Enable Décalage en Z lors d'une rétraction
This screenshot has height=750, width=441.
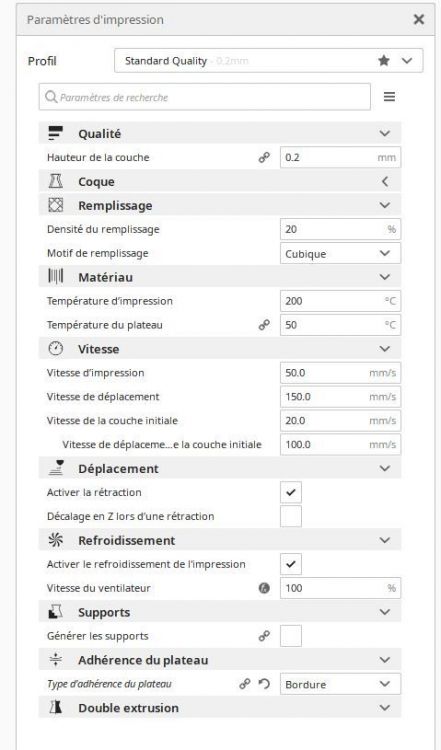[291, 516]
